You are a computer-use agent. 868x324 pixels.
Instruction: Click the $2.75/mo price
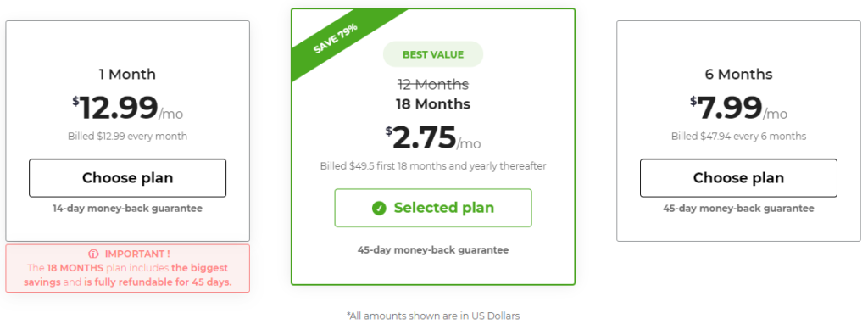pos(433,138)
